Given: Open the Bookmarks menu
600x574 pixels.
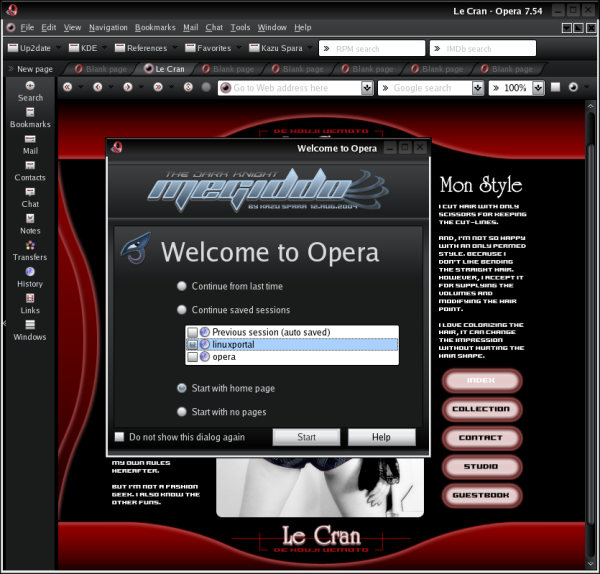Looking at the screenshot, I should click(x=155, y=28).
